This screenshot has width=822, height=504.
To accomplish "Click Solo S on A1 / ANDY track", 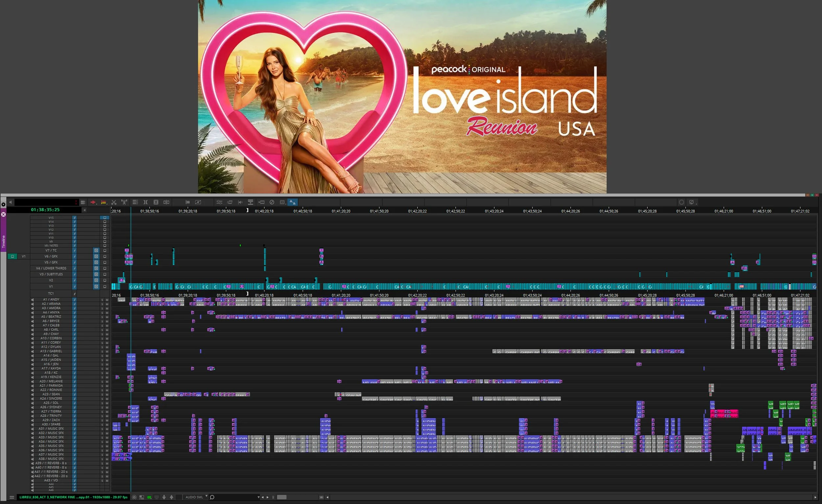I will point(102,300).
